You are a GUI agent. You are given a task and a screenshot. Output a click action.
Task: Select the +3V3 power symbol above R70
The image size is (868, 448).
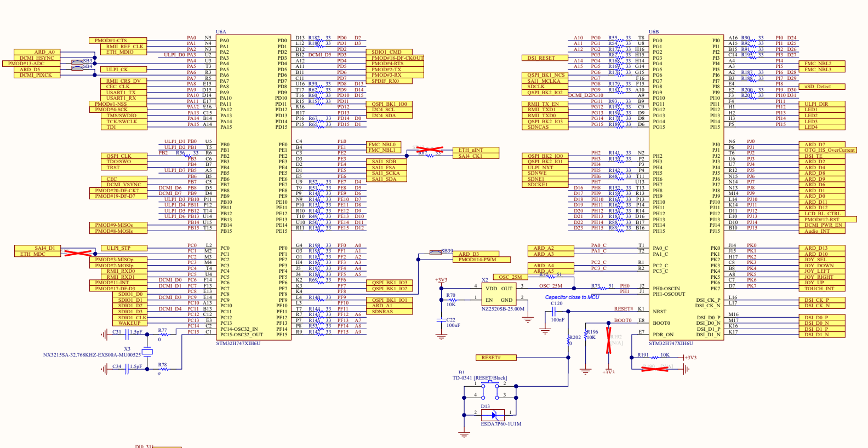pyautogui.click(x=441, y=281)
